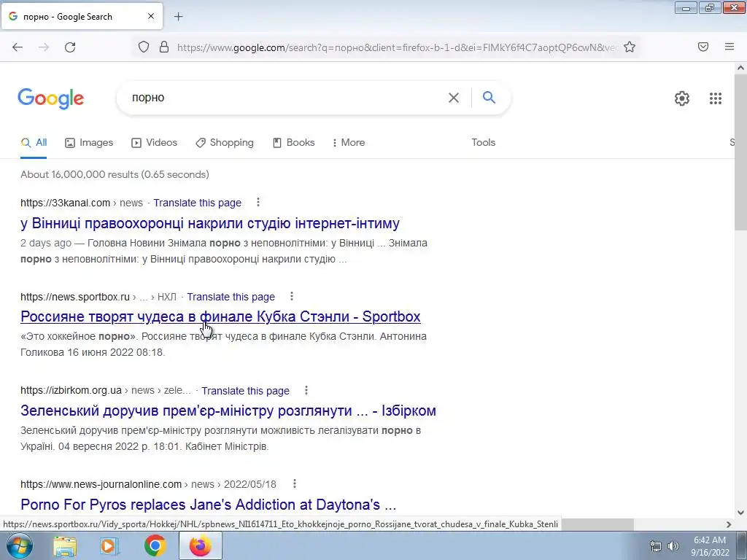
Task: Open Windows Media Player from taskbar
Action: coord(109,545)
